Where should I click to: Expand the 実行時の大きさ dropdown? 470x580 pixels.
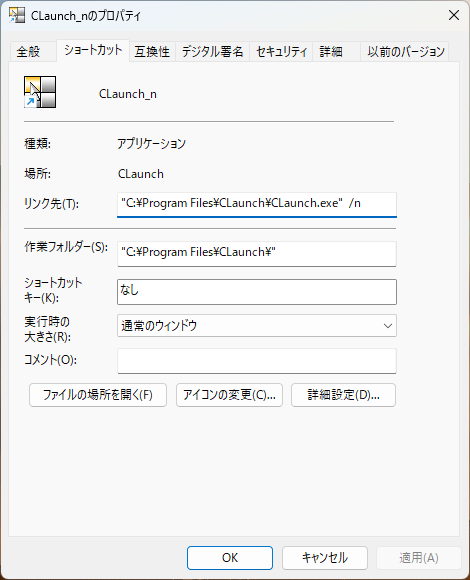click(x=257, y=326)
